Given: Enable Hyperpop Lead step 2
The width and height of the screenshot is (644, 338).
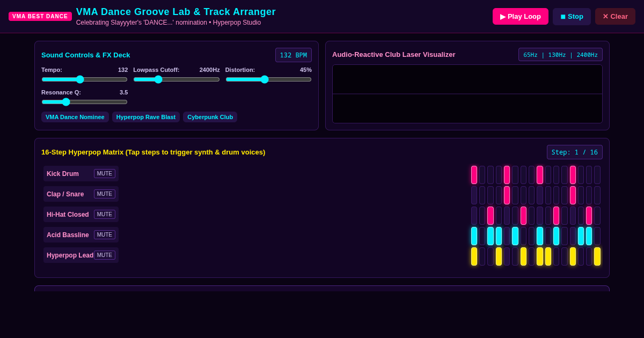Looking at the screenshot, I should [x=482, y=256].
